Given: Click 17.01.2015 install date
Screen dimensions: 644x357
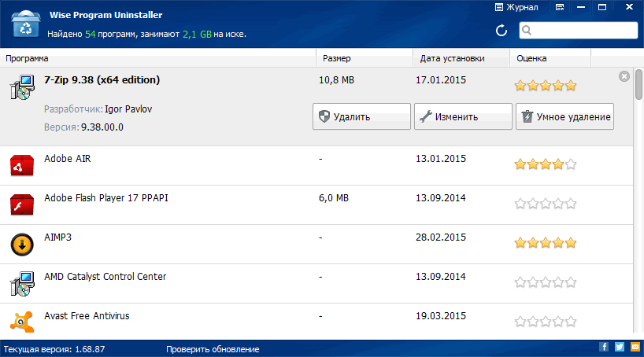Looking at the screenshot, I should pos(441,80).
